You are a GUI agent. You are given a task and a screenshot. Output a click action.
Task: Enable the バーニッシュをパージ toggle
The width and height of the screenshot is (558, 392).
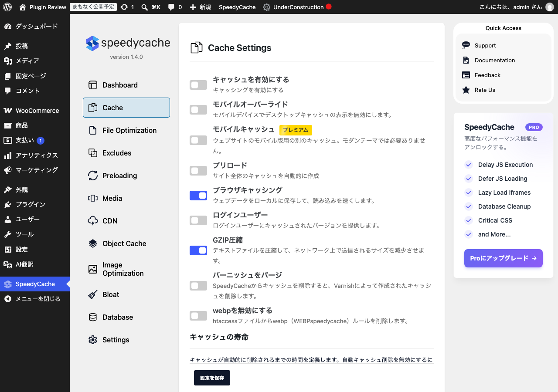coord(198,286)
